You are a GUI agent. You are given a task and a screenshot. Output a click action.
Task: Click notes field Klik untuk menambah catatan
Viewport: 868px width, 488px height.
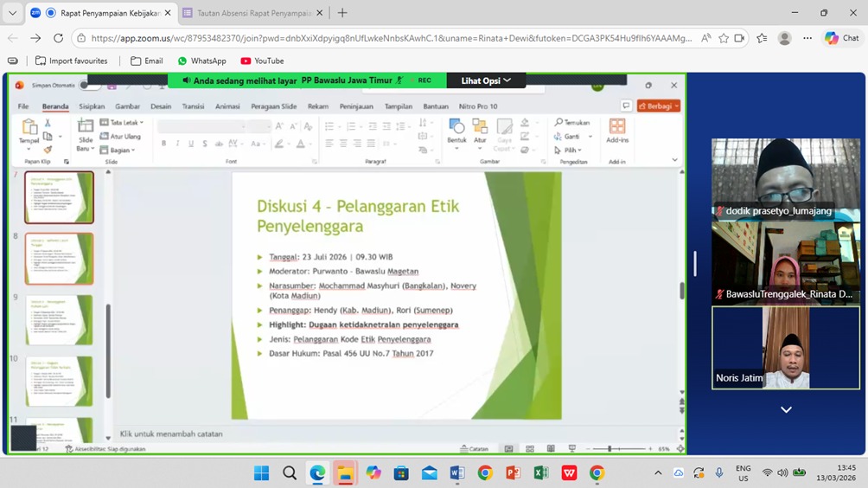[x=171, y=433]
